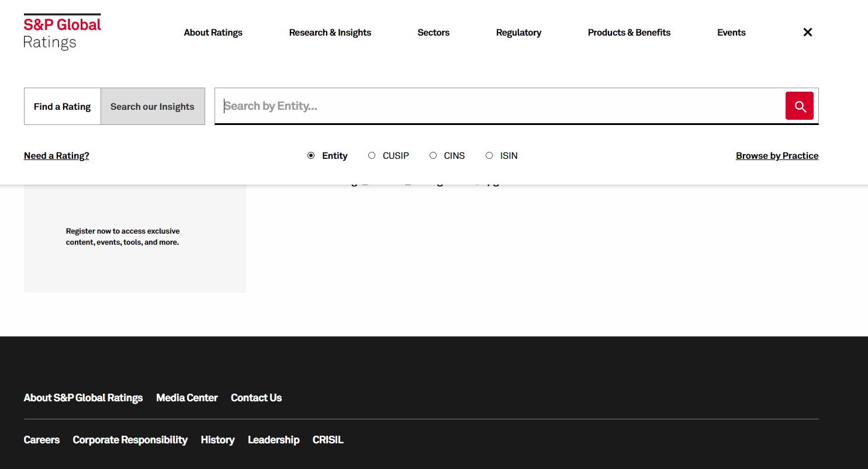The width and height of the screenshot is (868, 469).
Task: Open the Research & Insights menu
Action: (x=330, y=33)
